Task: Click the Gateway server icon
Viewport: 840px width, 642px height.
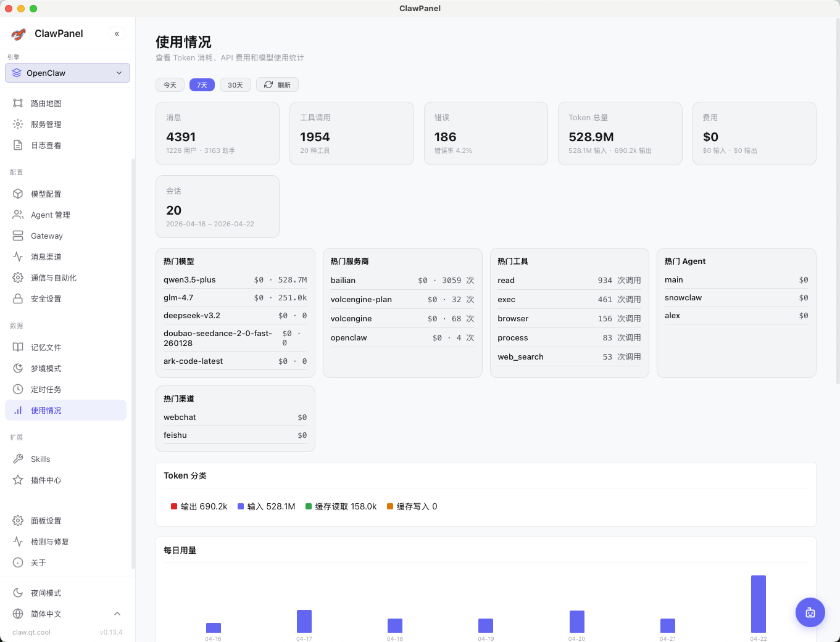Action: point(18,236)
